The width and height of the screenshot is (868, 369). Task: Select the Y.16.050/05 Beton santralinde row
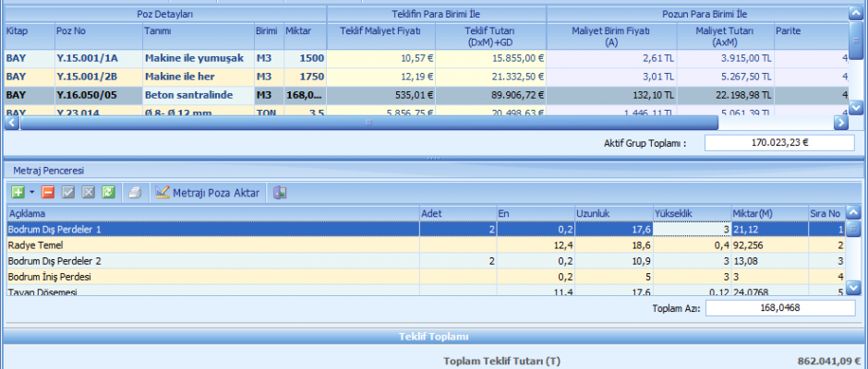(185, 94)
